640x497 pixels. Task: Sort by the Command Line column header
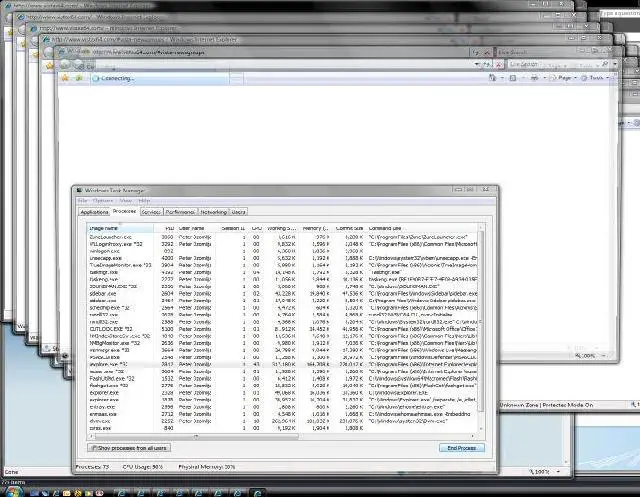pos(422,228)
